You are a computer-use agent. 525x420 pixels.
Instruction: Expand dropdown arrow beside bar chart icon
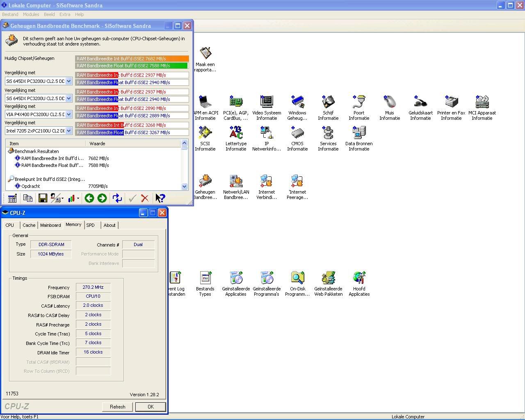pyautogui.click(x=78, y=199)
